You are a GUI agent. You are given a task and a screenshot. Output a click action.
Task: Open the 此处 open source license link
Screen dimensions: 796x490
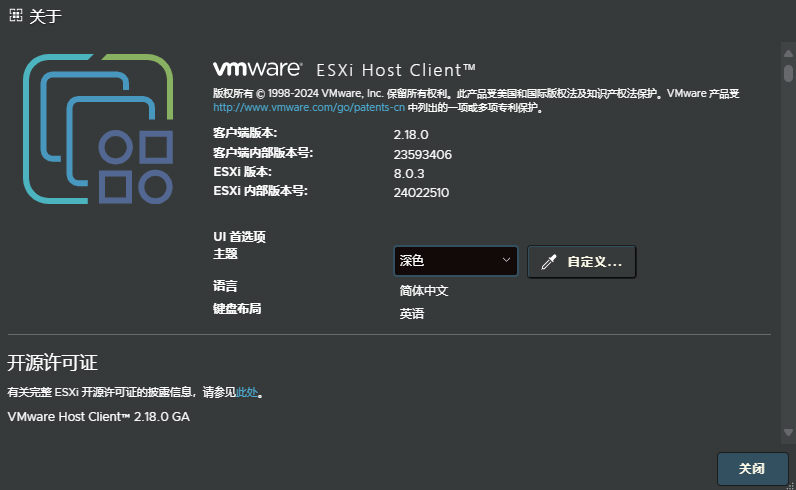[x=247, y=392]
